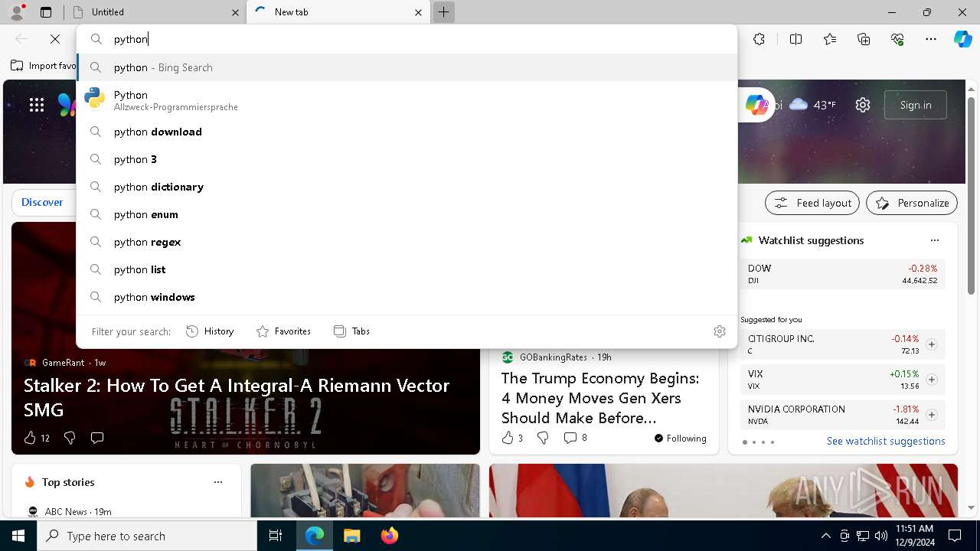Dislike the Trump Economy article
The width and height of the screenshot is (980, 551).
543,438
